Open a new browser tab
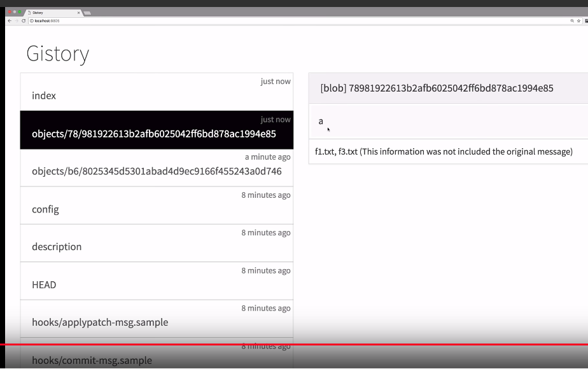 [x=87, y=13]
